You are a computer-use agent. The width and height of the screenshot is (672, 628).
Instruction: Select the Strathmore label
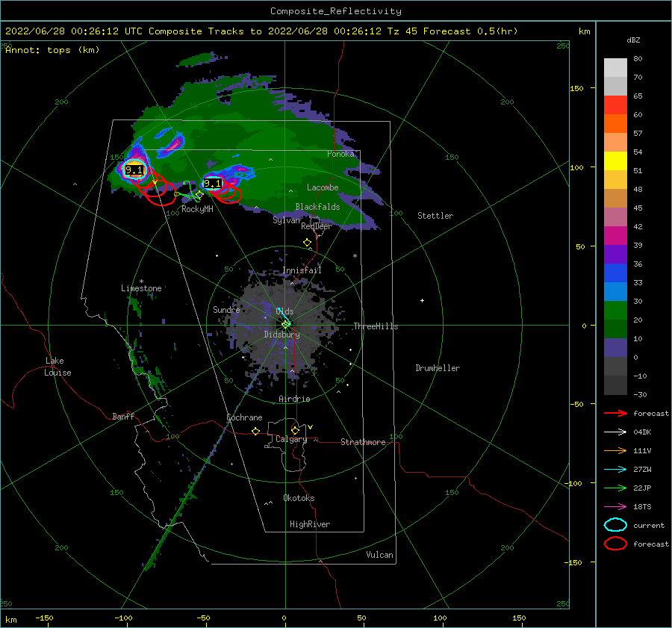(x=363, y=442)
